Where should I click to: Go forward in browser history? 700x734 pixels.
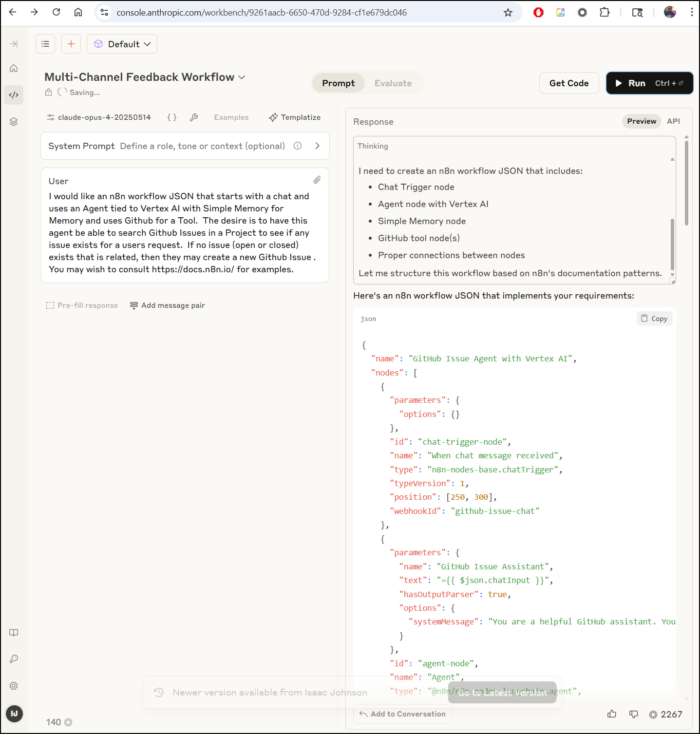34,12
